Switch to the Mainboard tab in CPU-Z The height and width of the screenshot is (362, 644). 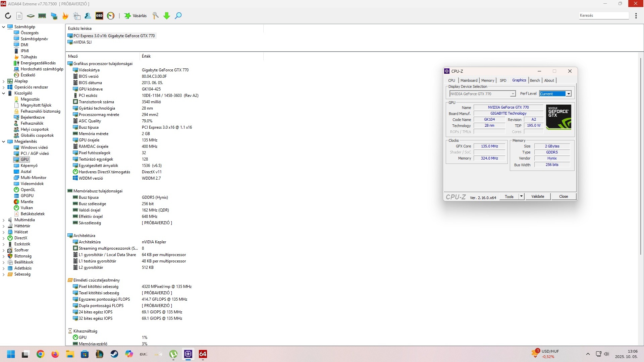469,80
